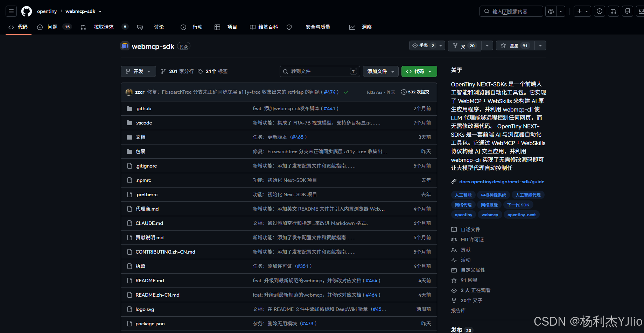View the 21个标签 tags link
Image resolution: width=644 pixels, height=333 pixels.
pyautogui.click(x=213, y=71)
